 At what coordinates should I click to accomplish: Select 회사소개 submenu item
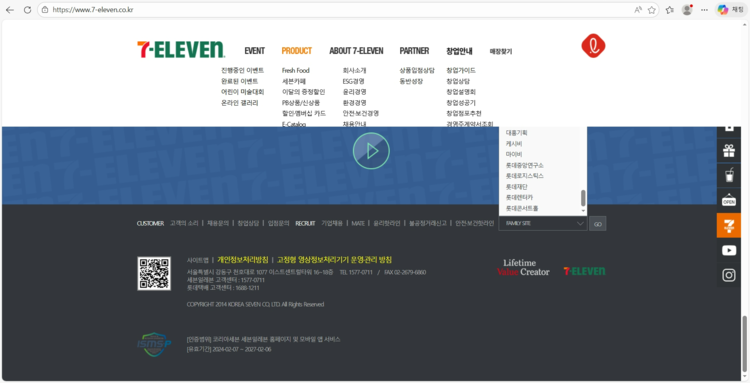(354, 70)
